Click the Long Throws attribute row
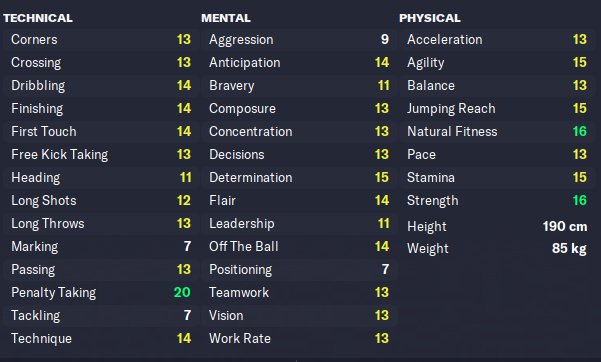 point(101,224)
